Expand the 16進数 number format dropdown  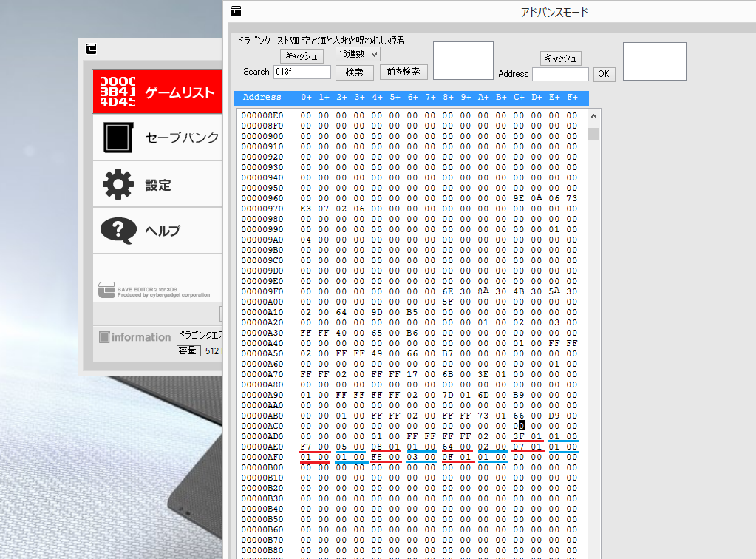(358, 54)
